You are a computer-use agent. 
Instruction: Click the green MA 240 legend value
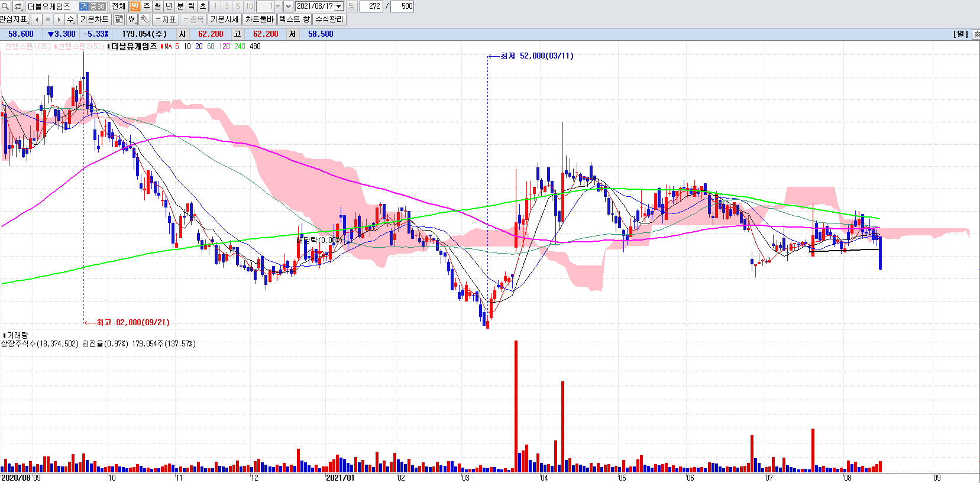(240, 46)
